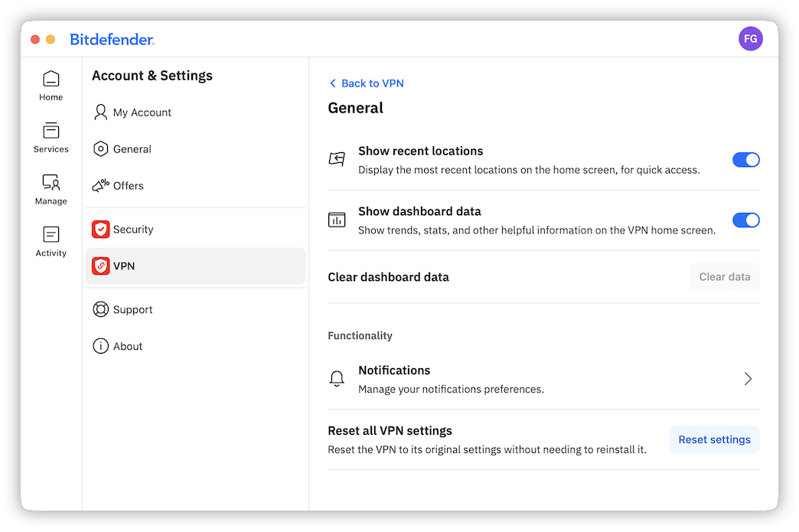
Task: Click the back chevron beside Back to VPN
Action: [x=333, y=83]
